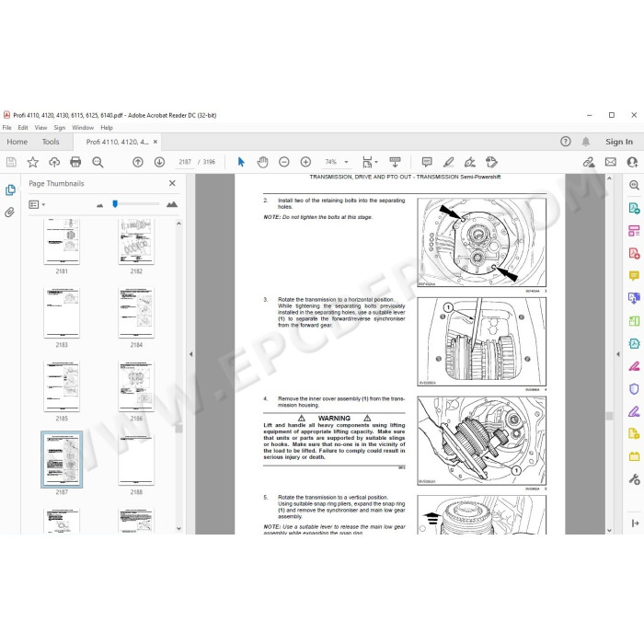Toggle scrolling mode icon in toolbar
This screenshot has height=644, width=644.
click(x=395, y=162)
